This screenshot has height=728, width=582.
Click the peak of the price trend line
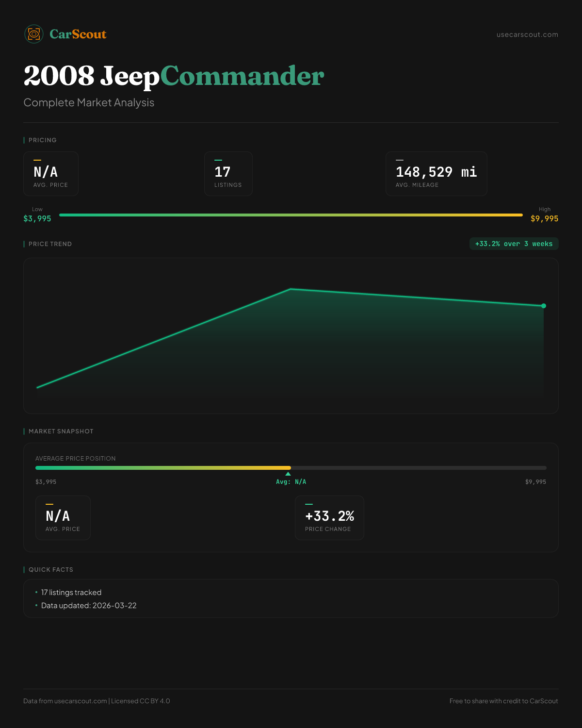(x=291, y=289)
